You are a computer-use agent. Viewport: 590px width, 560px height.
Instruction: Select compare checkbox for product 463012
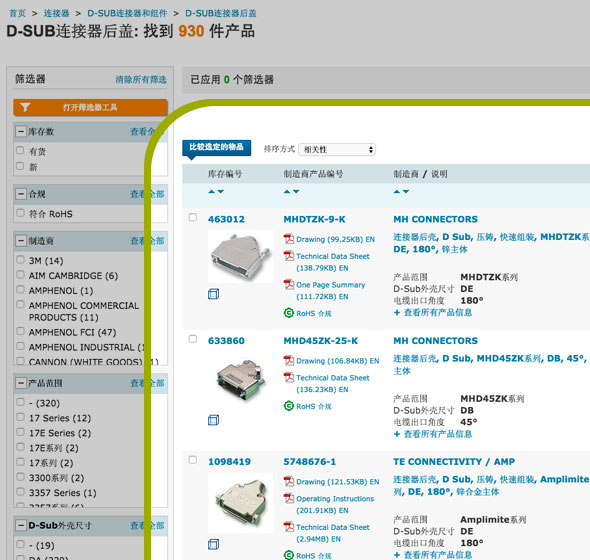point(193,217)
